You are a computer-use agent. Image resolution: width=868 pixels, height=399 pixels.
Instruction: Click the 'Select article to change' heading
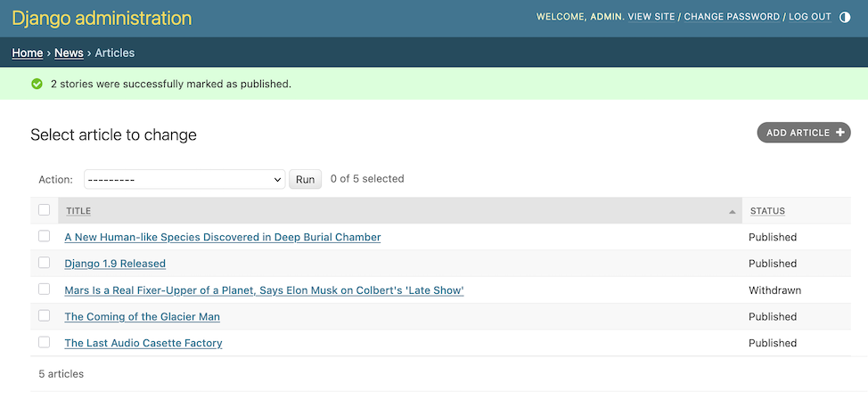[113, 134]
